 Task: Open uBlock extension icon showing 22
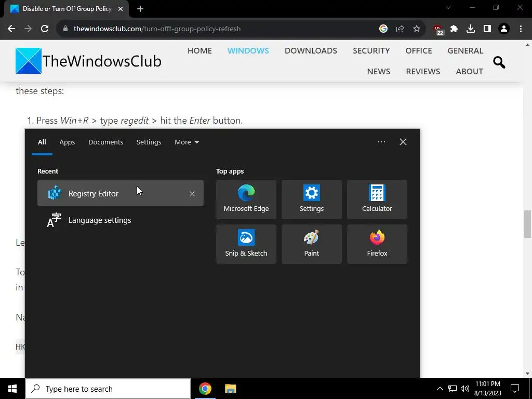(438, 30)
